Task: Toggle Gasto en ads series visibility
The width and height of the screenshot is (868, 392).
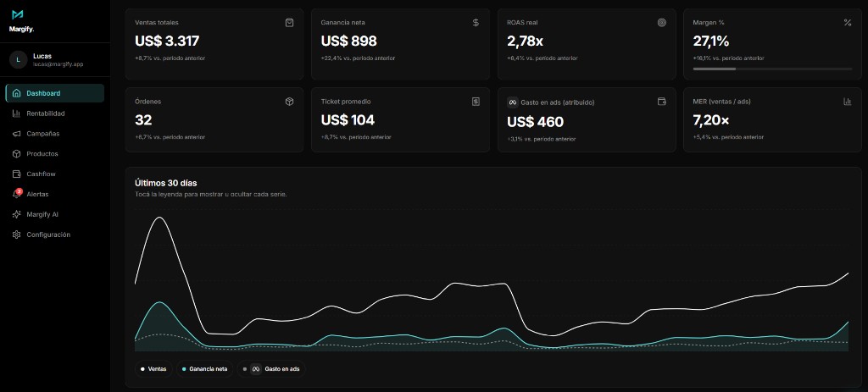Action: pos(271,369)
